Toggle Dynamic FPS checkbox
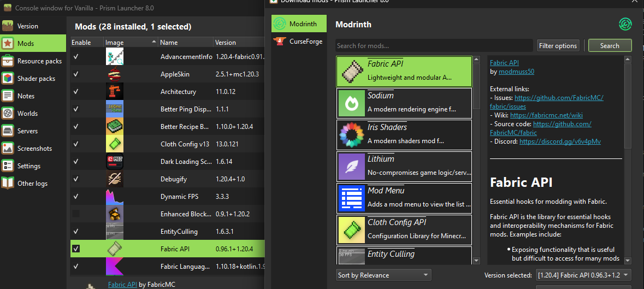The height and width of the screenshot is (289, 644). [x=76, y=196]
